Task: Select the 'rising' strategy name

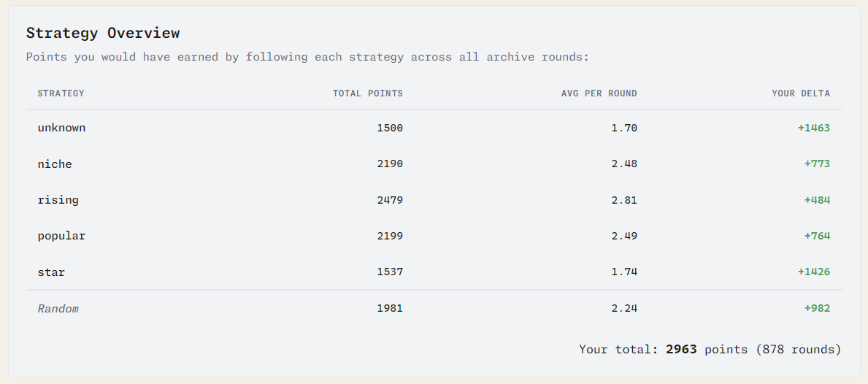Action: [58, 200]
